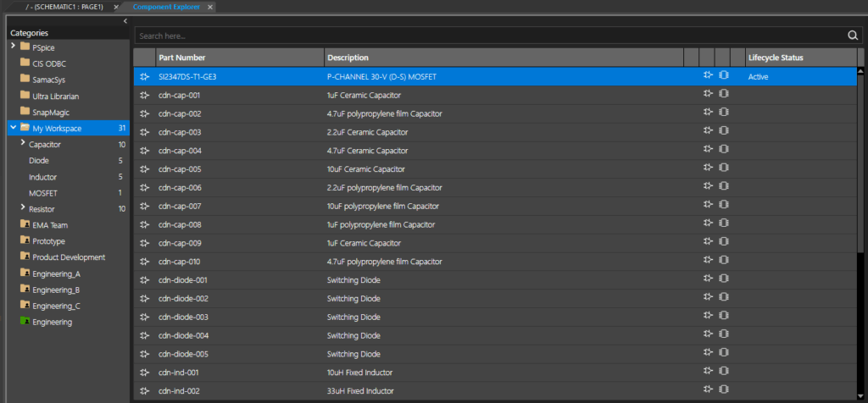
Task: Click schematic symbol icon for cdn-cap-001 row
Action: tap(708, 95)
